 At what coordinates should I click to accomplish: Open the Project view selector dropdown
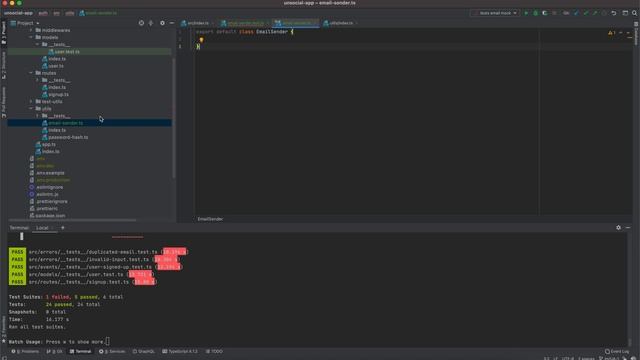(x=25, y=23)
